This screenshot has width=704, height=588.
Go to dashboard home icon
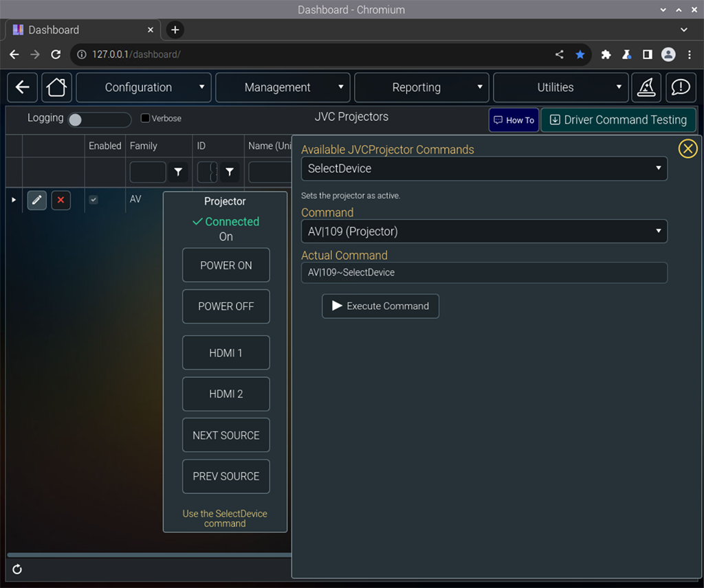point(56,87)
